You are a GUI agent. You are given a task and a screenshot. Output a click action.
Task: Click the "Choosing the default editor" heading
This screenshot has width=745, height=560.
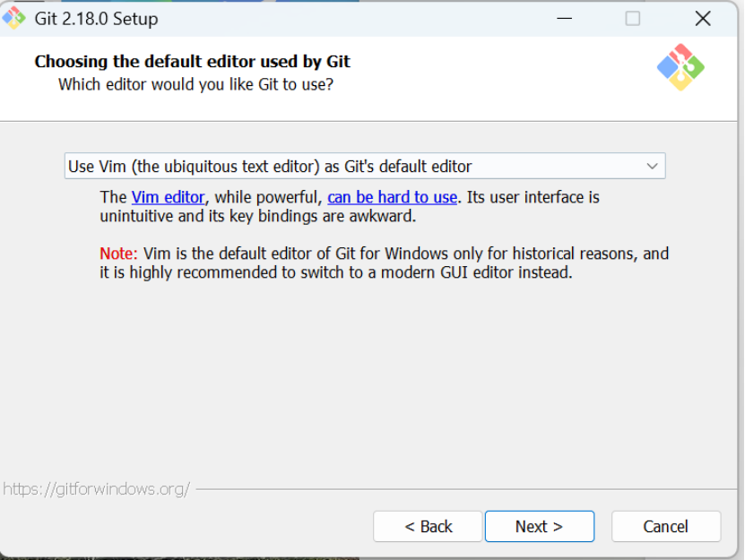(x=192, y=61)
